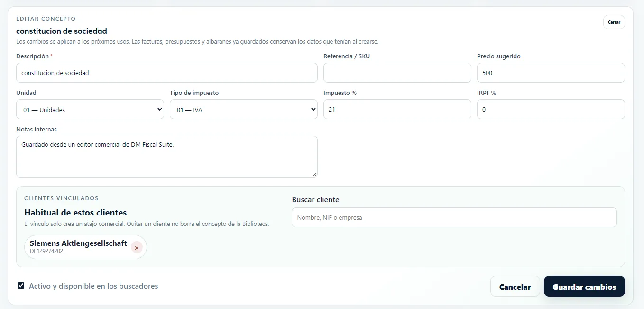
Task: Click the IRPF % field
Action: click(x=551, y=109)
